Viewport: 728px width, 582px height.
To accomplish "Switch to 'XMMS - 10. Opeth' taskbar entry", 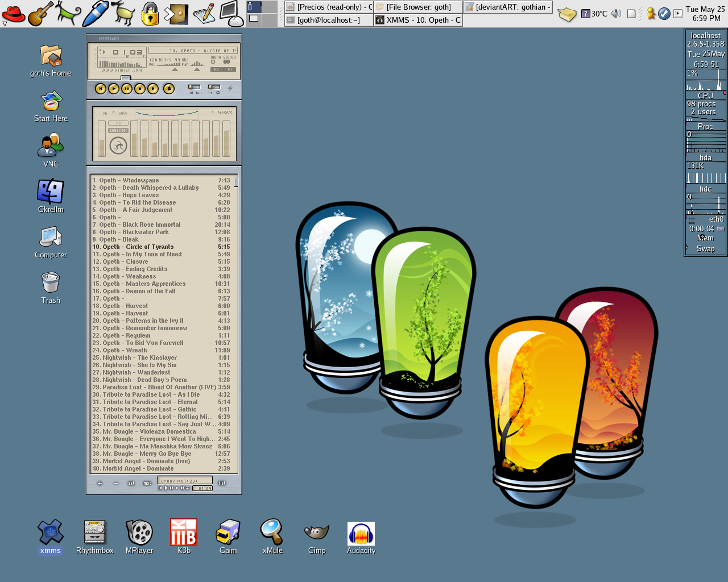I will tap(418, 20).
